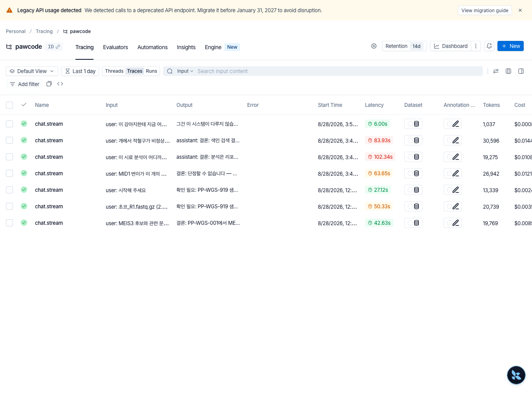Go to Personal breadcrumb link
This screenshot has height=393, width=532.
pyautogui.click(x=16, y=31)
